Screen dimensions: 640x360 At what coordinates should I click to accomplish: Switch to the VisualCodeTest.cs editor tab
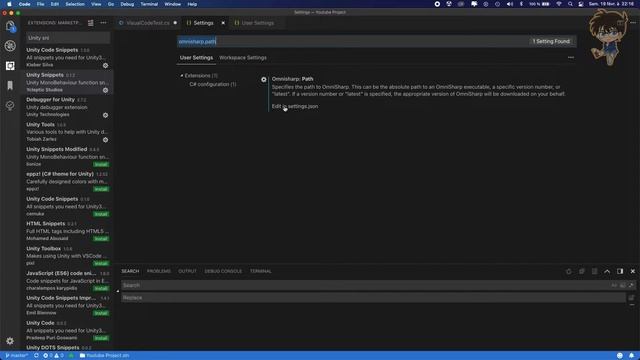click(x=148, y=23)
